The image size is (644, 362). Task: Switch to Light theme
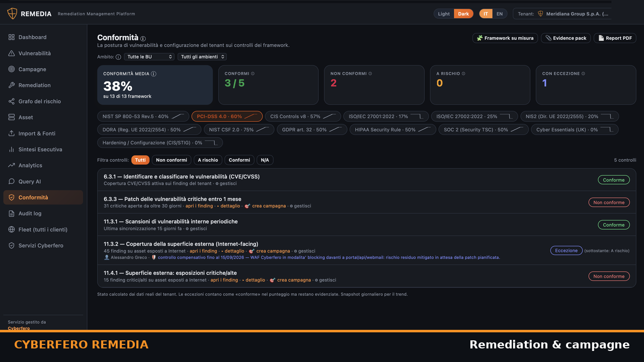(444, 14)
